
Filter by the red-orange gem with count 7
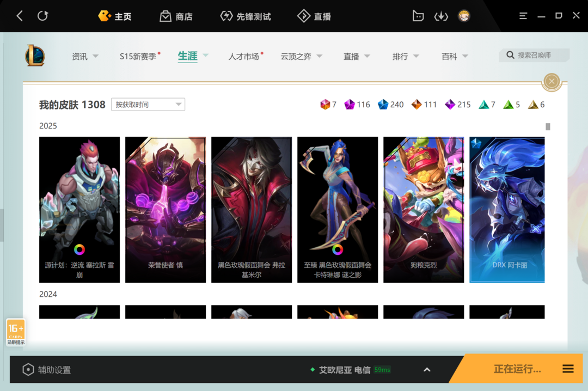tap(328, 105)
